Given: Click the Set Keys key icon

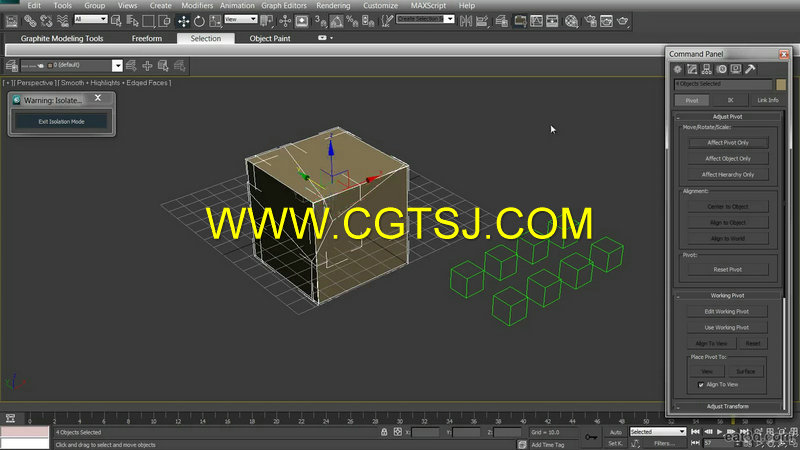Looking at the screenshot, I should pos(591,437).
